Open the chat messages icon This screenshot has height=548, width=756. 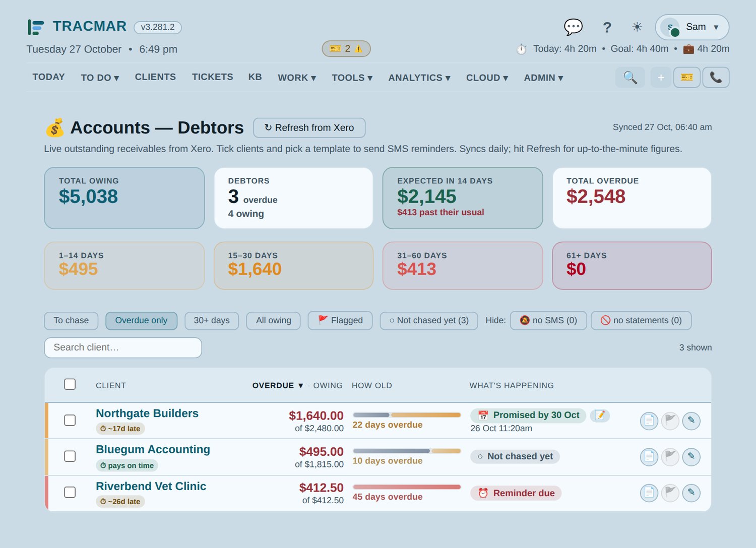pyautogui.click(x=573, y=27)
